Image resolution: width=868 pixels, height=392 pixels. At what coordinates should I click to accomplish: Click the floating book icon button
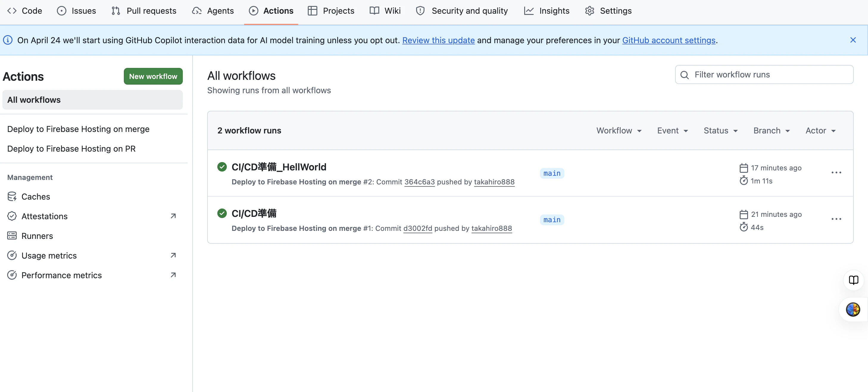[853, 280]
